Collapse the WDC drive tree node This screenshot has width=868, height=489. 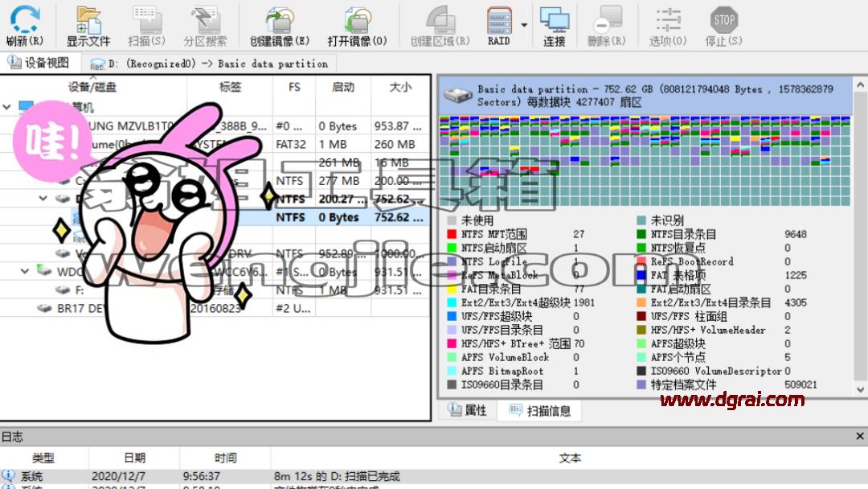[x=24, y=271]
